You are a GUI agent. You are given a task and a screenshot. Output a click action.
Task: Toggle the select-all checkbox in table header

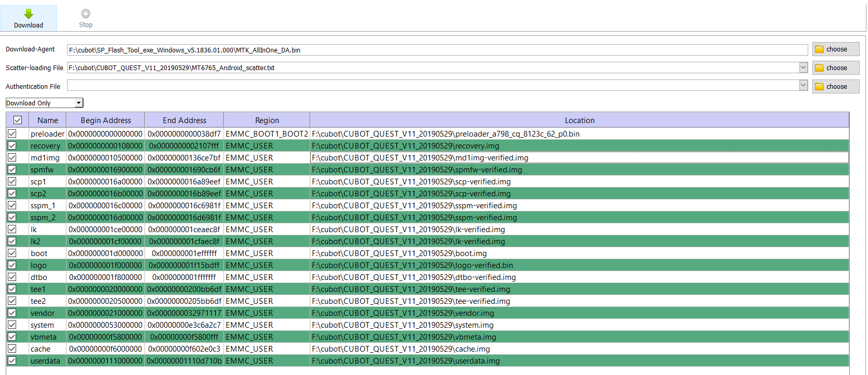coord(18,120)
